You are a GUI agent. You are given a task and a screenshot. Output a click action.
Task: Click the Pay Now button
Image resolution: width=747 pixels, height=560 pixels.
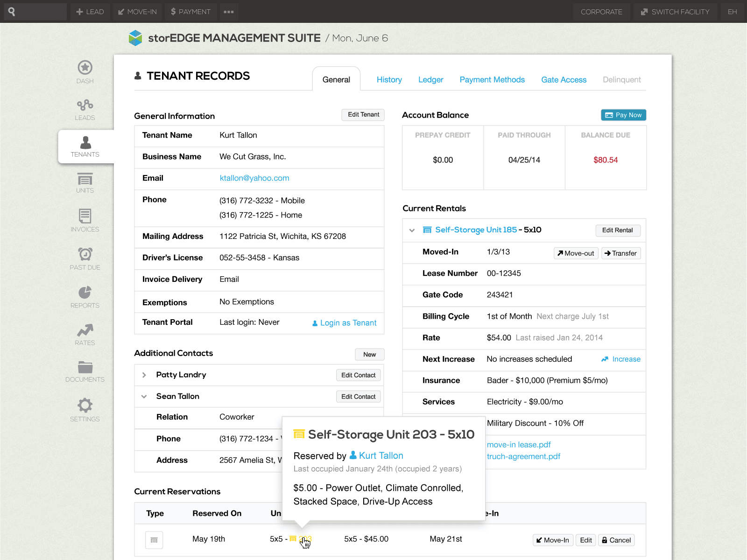point(623,115)
